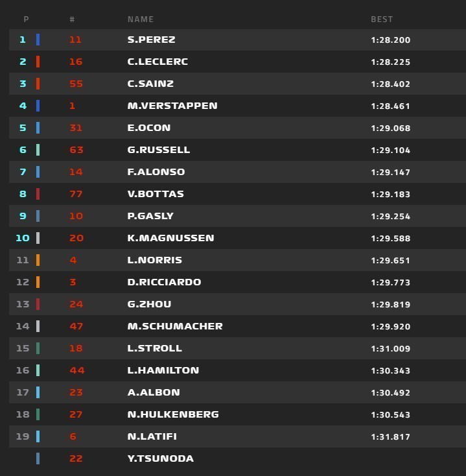
Task: Click F.ALONSO best time 1:29.147
Action: (390, 172)
